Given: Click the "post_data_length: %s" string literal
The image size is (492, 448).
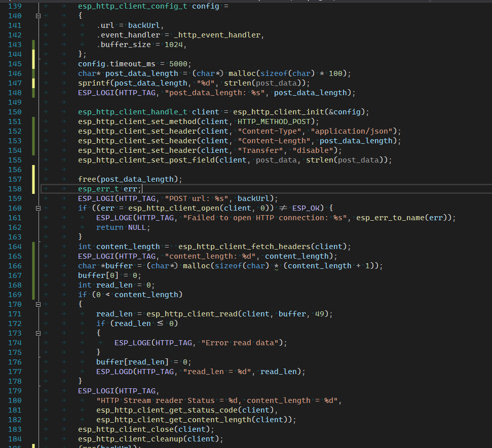Looking at the screenshot, I should point(215,93).
